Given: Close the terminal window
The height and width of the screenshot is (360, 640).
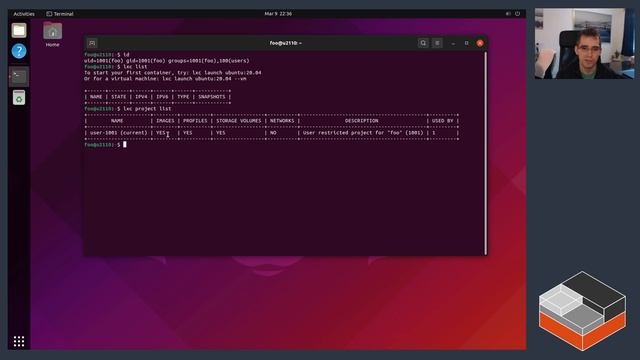Looking at the screenshot, I should (480, 43).
